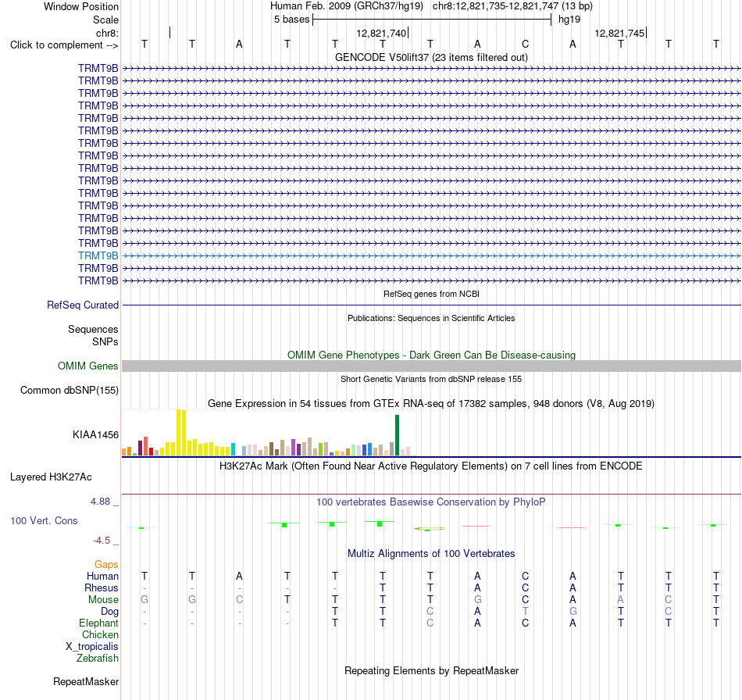The height and width of the screenshot is (700, 742).
Task: Click the Window Position label
Action: click(x=81, y=6)
